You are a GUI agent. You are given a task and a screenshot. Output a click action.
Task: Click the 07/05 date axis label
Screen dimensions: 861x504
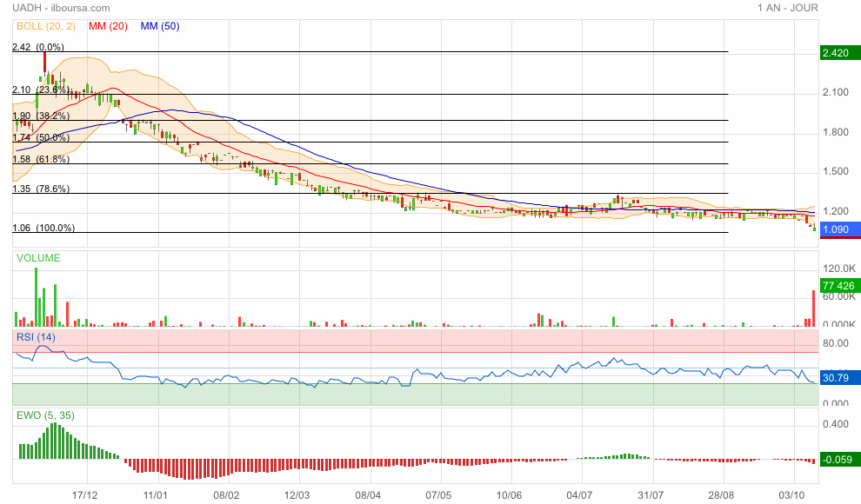pos(438,495)
